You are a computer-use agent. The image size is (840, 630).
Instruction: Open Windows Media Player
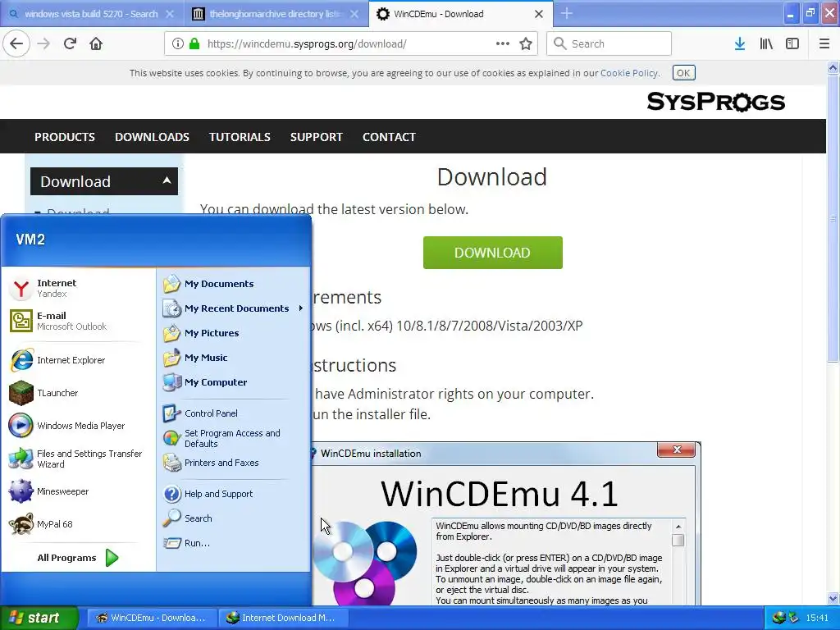click(x=78, y=426)
